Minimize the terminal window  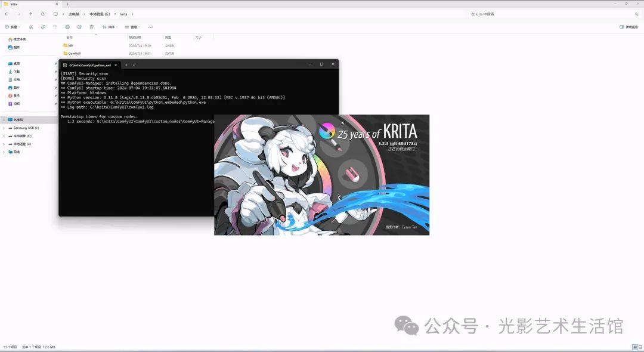click(309, 64)
